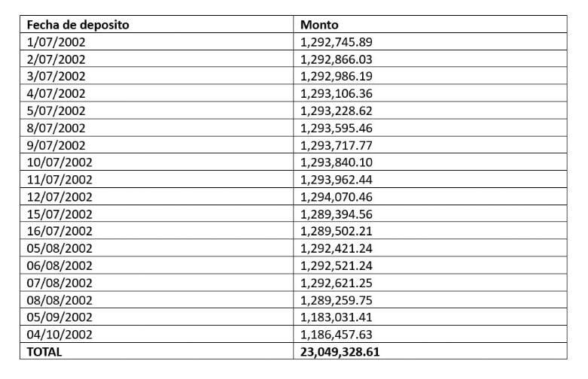Select the amount 1,183,031.41
The height and width of the screenshot is (379, 588).
(337, 317)
